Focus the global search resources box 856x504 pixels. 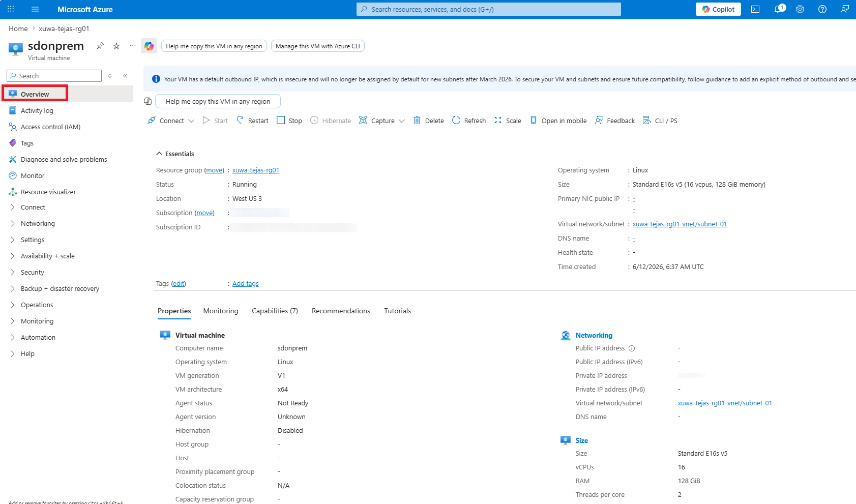pos(489,9)
